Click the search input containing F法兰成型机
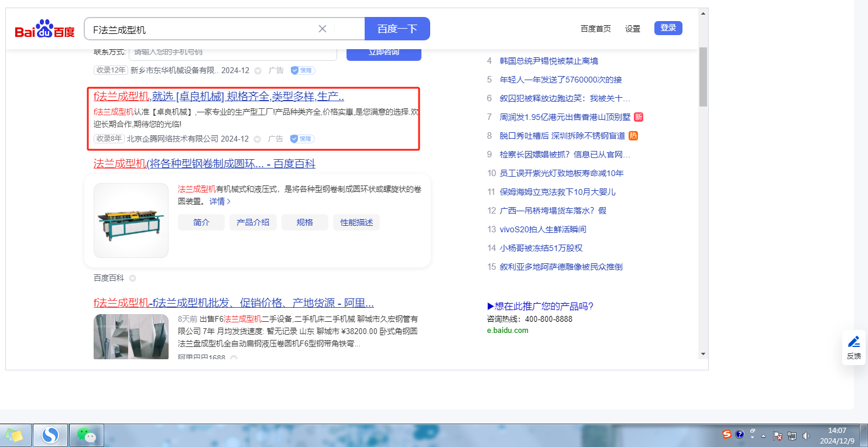 click(x=199, y=29)
